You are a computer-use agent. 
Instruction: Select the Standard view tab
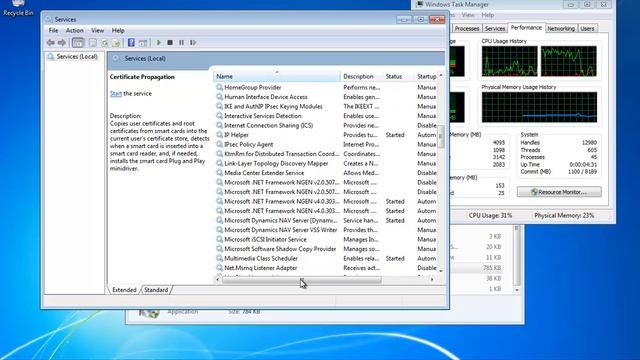156,290
